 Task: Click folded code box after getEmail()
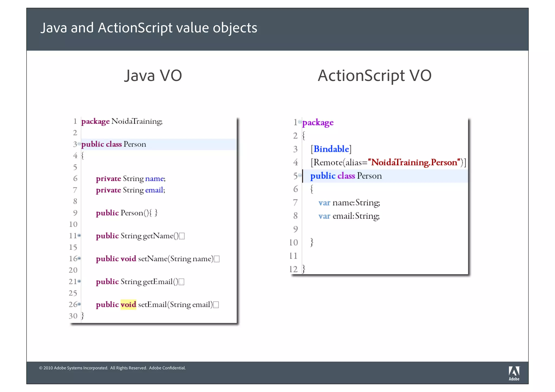(182, 282)
